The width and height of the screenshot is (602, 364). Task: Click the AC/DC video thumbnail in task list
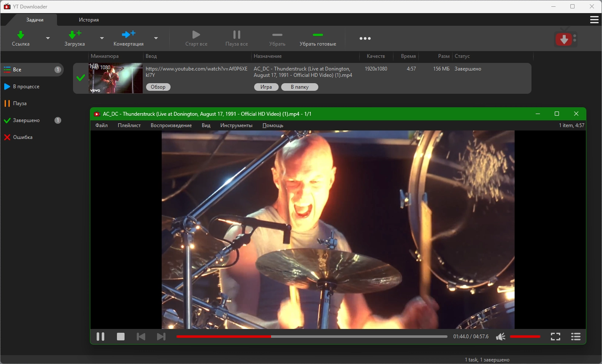coord(116,78)
